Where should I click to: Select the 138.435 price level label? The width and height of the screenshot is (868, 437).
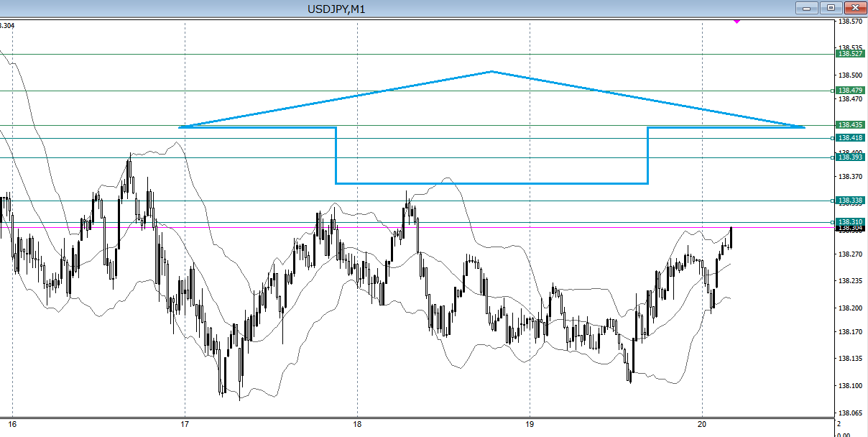click(850, 125)
